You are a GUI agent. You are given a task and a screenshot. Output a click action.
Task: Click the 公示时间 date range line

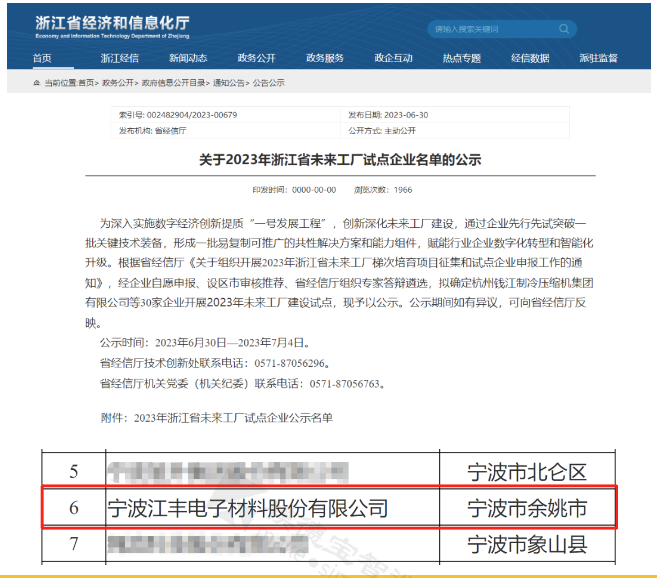[x=205, y=343]
